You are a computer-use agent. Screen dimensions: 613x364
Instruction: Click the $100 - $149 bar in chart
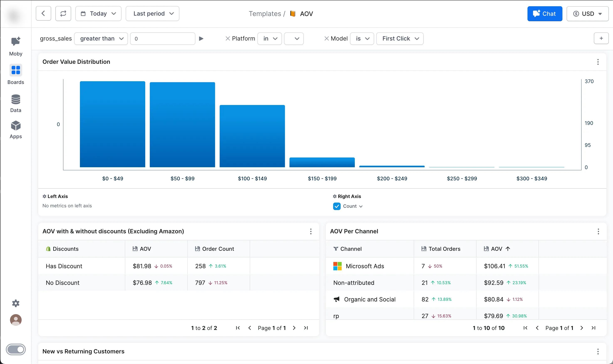point(252,136)
